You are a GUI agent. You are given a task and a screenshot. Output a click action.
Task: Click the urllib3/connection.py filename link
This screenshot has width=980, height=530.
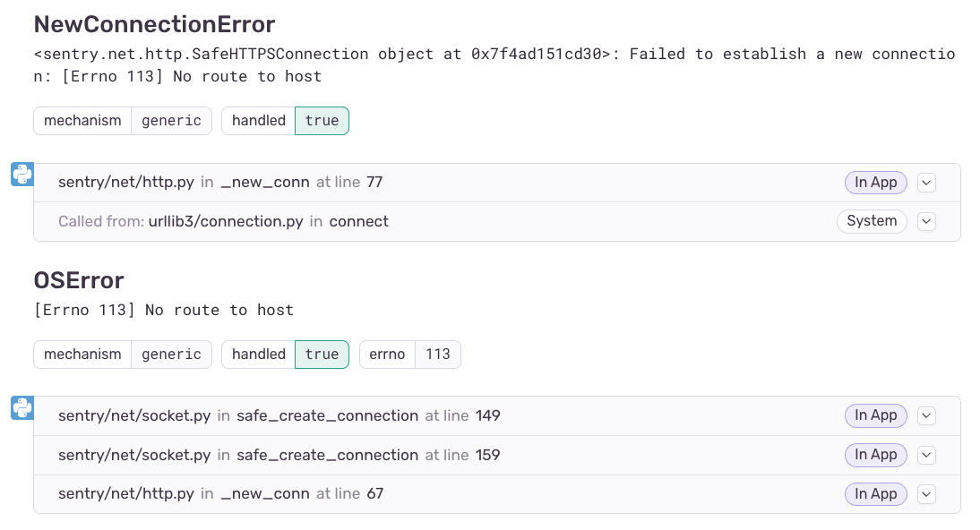coord(226,221)
